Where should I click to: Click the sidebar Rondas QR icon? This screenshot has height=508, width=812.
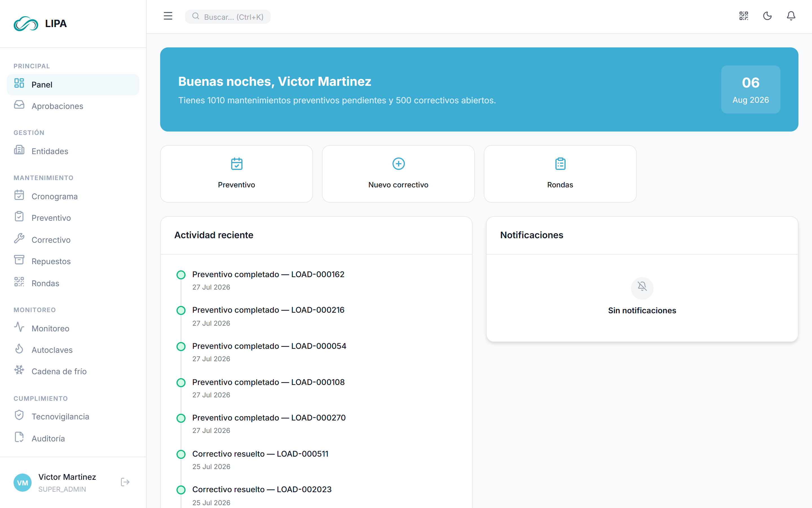[x=19, y=282]
